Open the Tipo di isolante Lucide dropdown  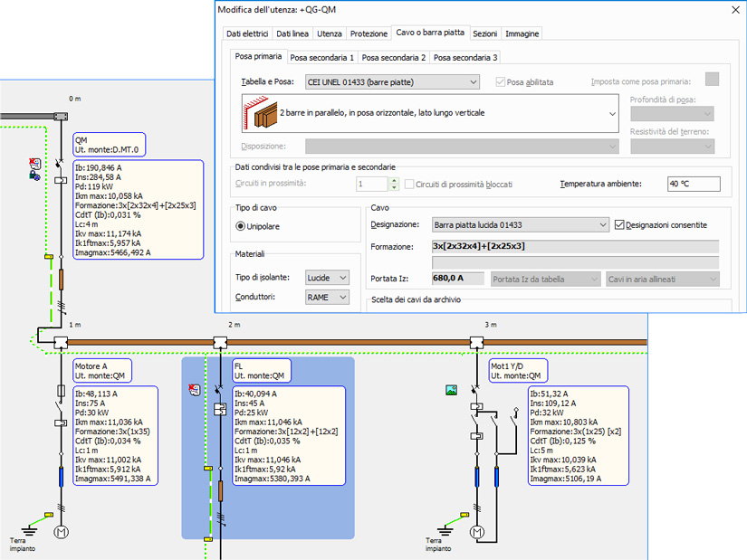pos(327,278)
